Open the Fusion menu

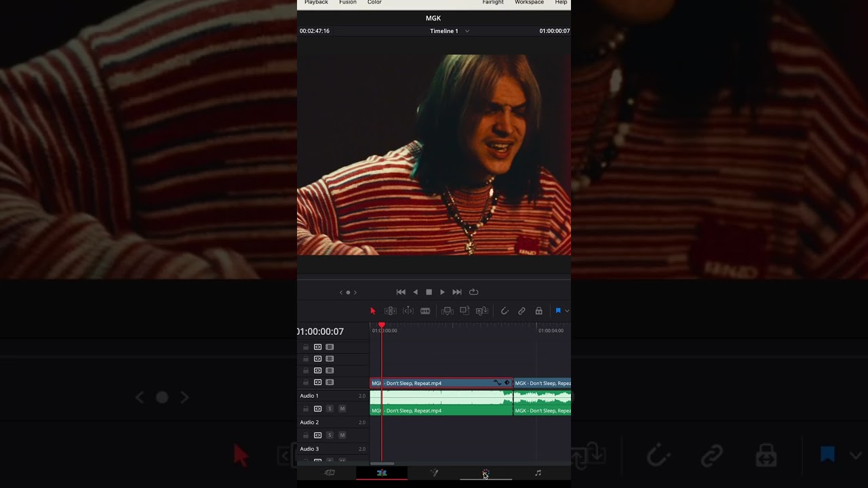tap(348, 3)
